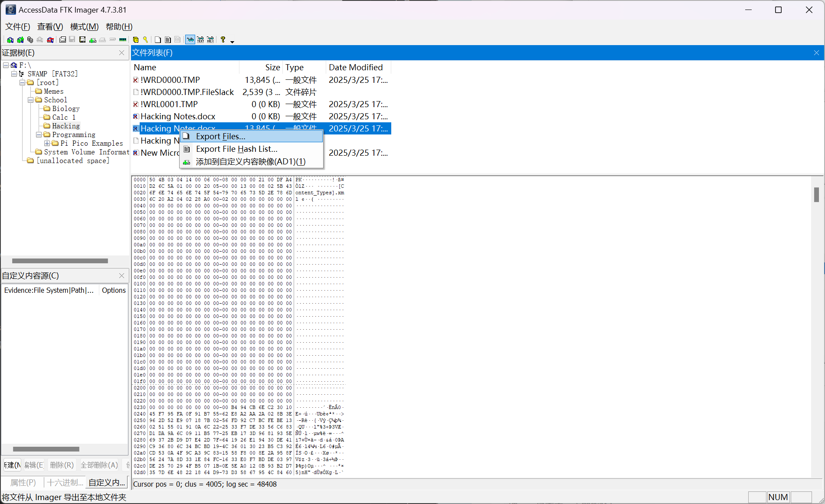825x504 pixels.
Task: Select the Biology folder in tree
Action: coord(66,108)
